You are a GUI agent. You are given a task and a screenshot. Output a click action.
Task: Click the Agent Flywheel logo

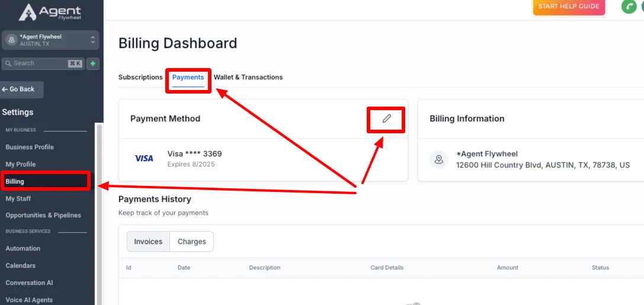coord(50,12)
